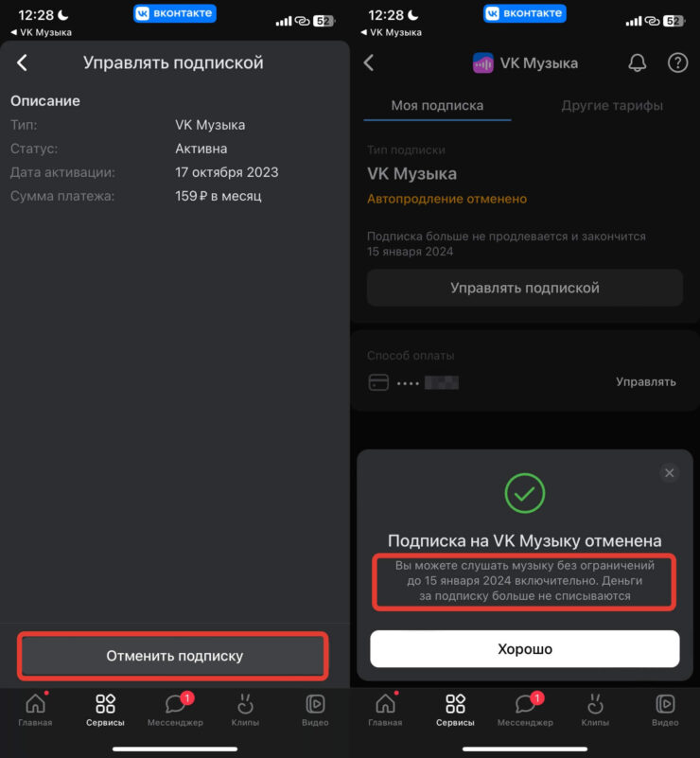Image resolution: width=700 pixels, height=758 pixels.
Task: Confirm with the Хорошо button
Action: tap(525, 649)
